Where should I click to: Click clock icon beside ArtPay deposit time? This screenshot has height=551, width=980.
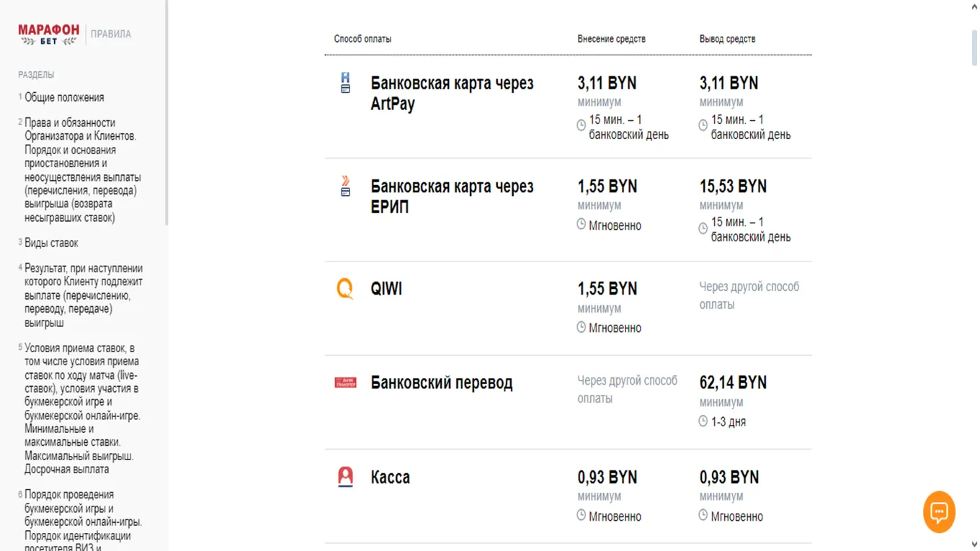click(x=582, y=125)
